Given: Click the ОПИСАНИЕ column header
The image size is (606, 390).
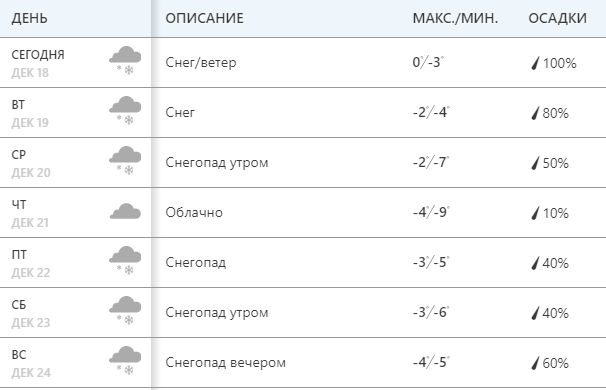Looking at the screenshot, I should (x=204, y=18).
